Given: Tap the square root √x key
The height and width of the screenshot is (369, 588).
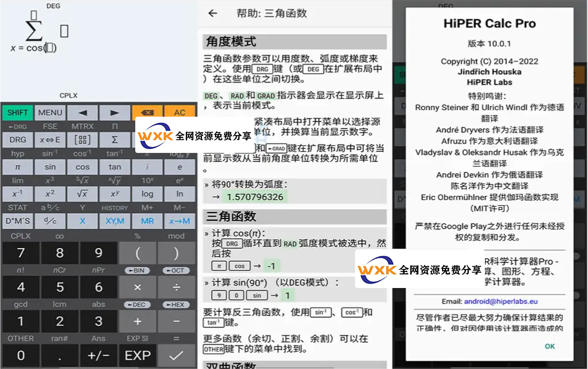Looking at the screenshot, I should [82, 193].
